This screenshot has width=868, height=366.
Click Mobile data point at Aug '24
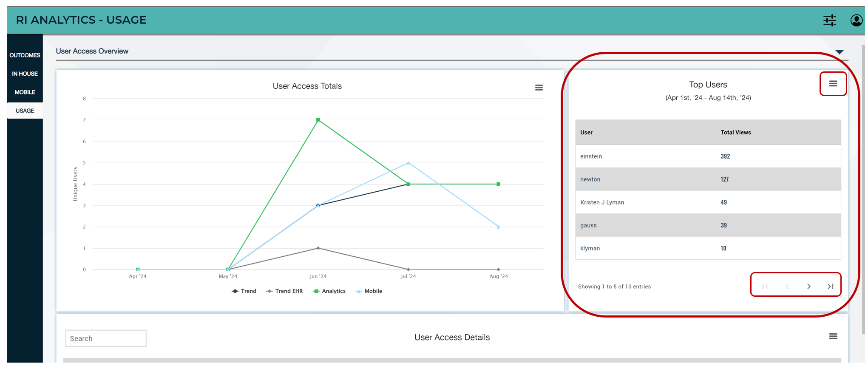pos(498,227)
